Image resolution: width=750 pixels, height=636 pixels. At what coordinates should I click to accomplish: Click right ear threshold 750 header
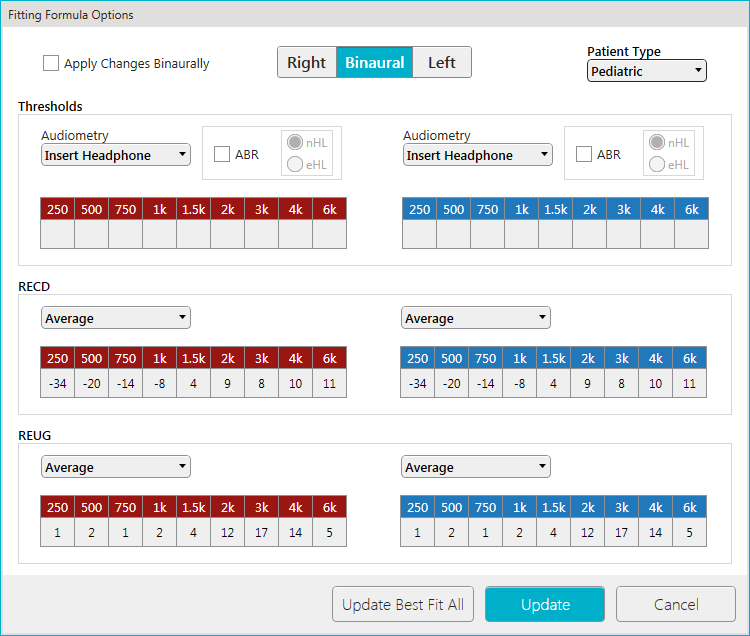(x=125, y=209)
